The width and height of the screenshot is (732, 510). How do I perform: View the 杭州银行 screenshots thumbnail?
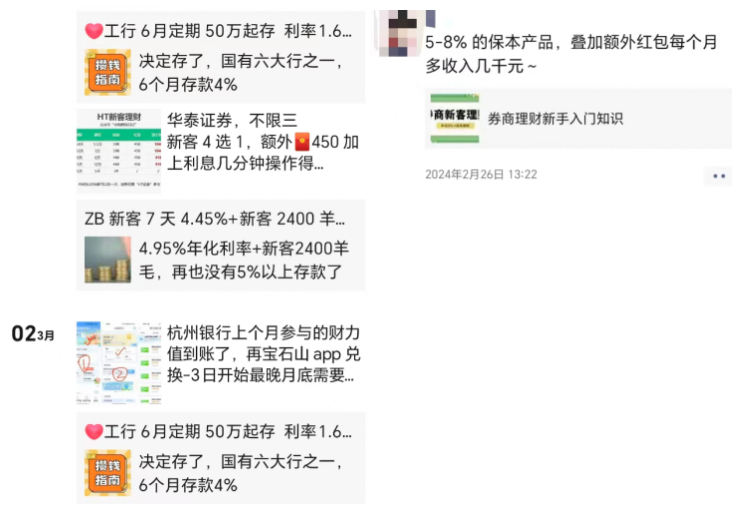[x=119, y=362]
